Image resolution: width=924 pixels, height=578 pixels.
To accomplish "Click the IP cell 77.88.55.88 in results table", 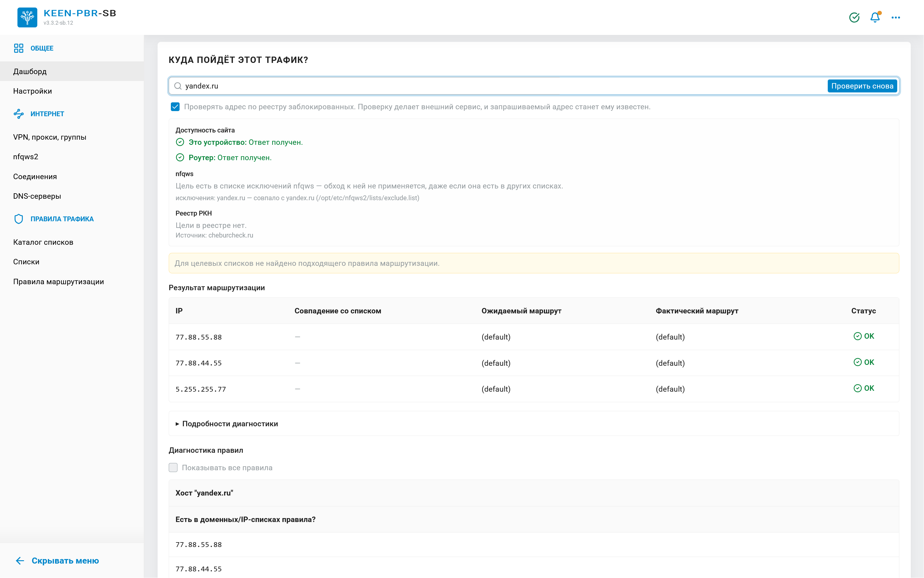I will (x=199, y=337).
